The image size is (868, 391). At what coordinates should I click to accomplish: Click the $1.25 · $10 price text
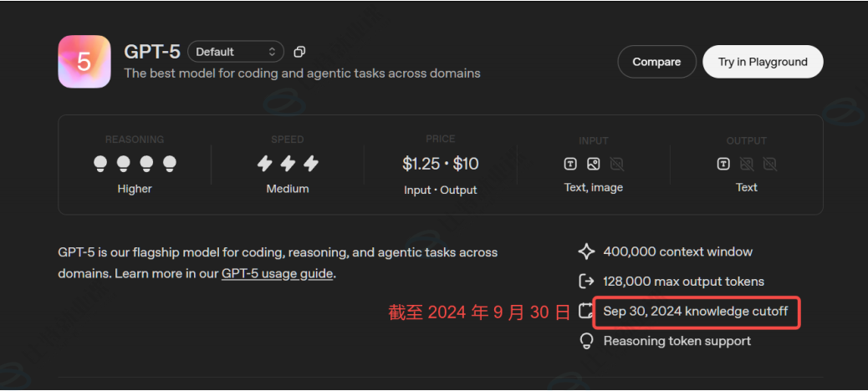coord(441,164)
